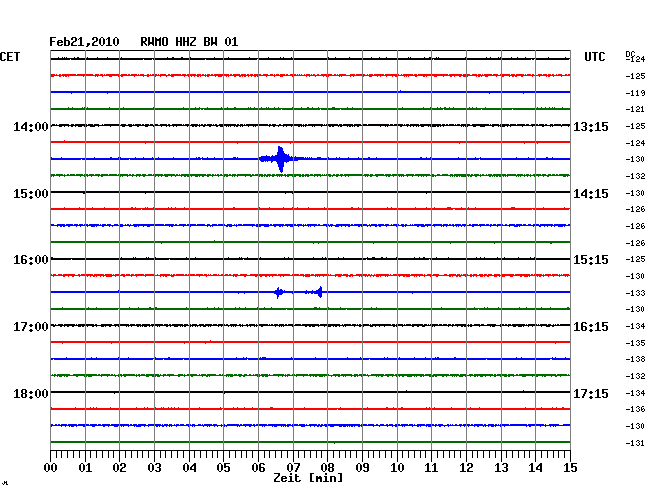The height and width of the screenshot is (494, 650).
Task: Click the date label Feb21,2010
Action: pos(84,42)
